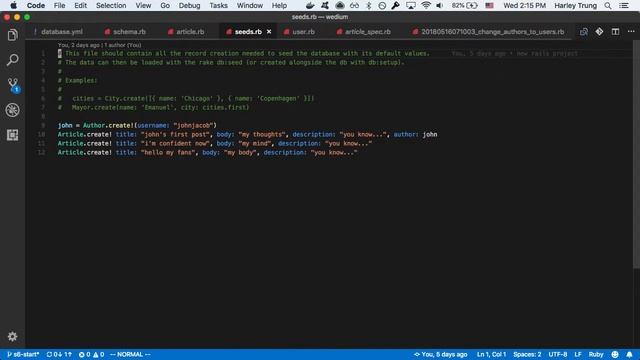Click the NORMAL vim mode indicator

pos(130,354)
